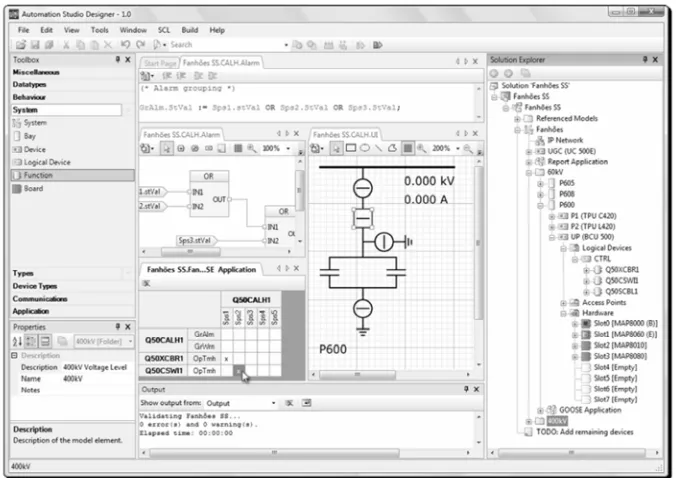This screenshot has width=676, height=478.
Task: Open the Search box dropdown arrow
Action: pos(286,45)
